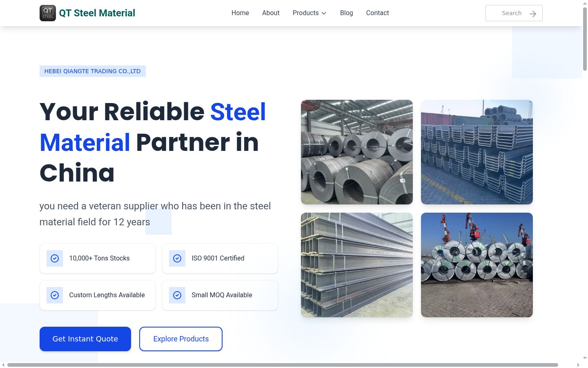This screenshot has width=588, height=368.
Task: Open the sheet piles stack photo
Action: coord(477,152)
